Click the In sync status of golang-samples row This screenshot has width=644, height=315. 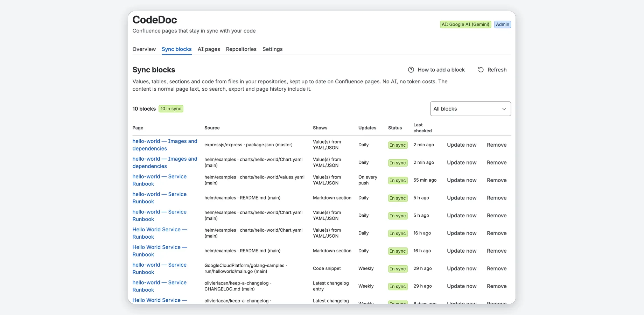point(398,269)
